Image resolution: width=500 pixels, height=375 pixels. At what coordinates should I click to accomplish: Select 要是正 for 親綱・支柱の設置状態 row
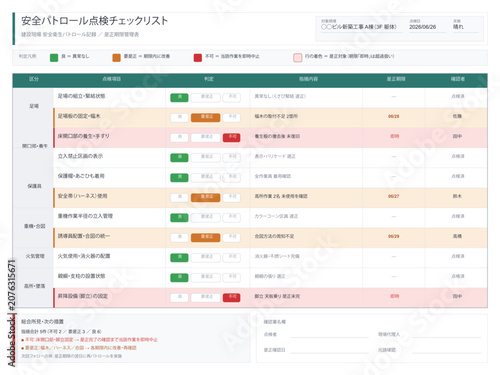point(205,277)
